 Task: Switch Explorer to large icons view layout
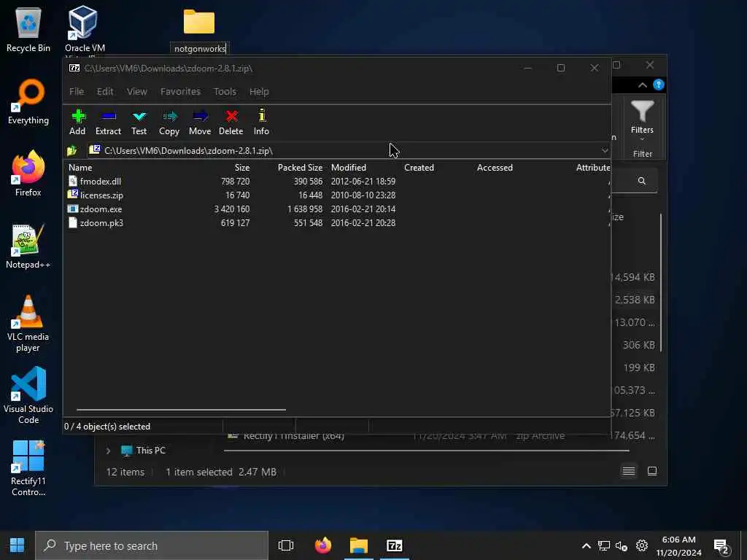[x=652, y=472]
